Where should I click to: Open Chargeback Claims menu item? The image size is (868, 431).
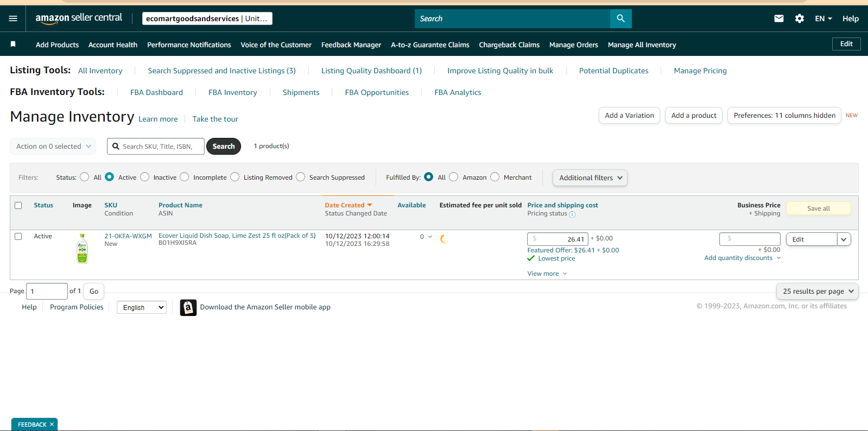[x=509, y=45]
